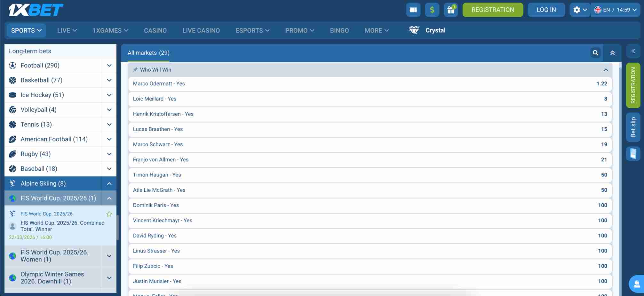Click the Tennis ball icon

[x=12, y=124]
